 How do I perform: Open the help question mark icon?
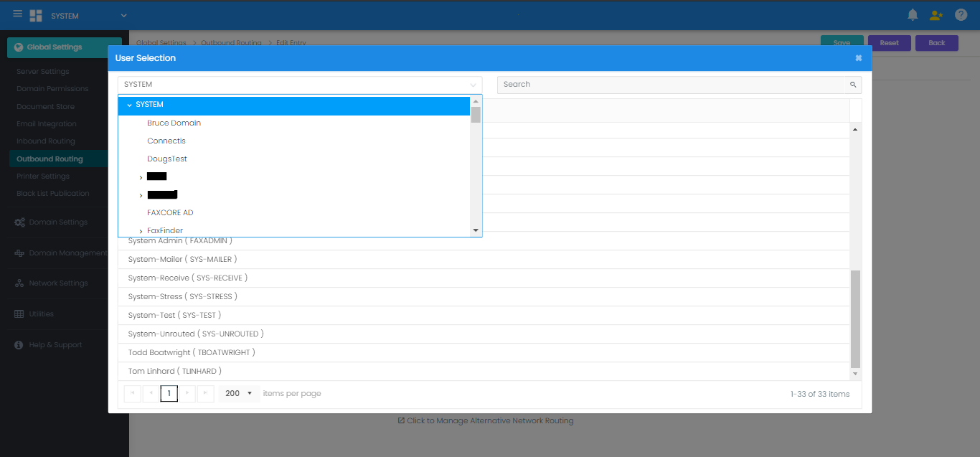tap(961, 15)
